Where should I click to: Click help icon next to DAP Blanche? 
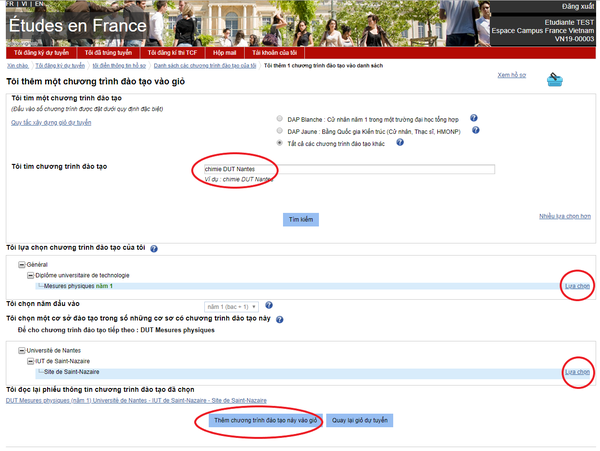click(474, 118)
